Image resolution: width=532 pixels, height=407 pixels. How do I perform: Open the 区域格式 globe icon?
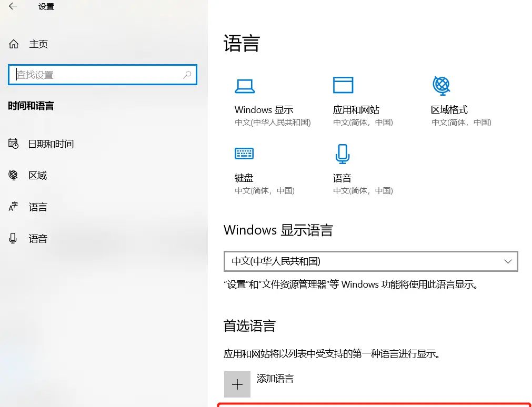[x=441, y=85]
